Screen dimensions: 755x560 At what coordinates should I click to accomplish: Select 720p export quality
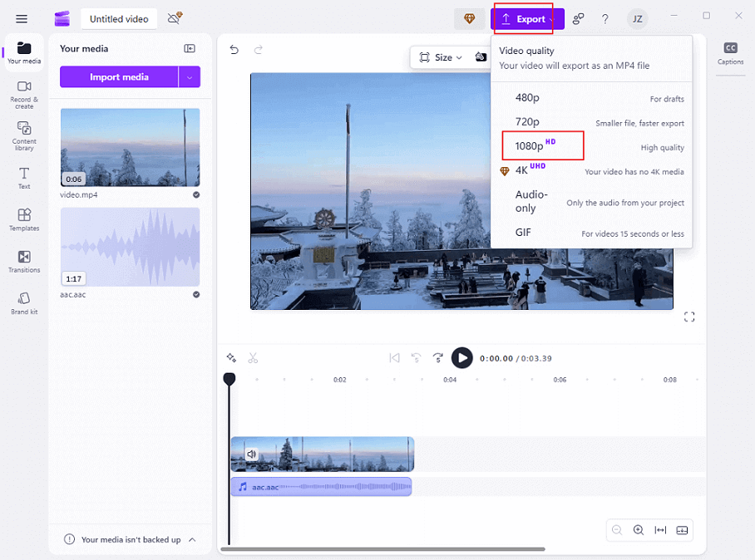(x=591, y=122)
